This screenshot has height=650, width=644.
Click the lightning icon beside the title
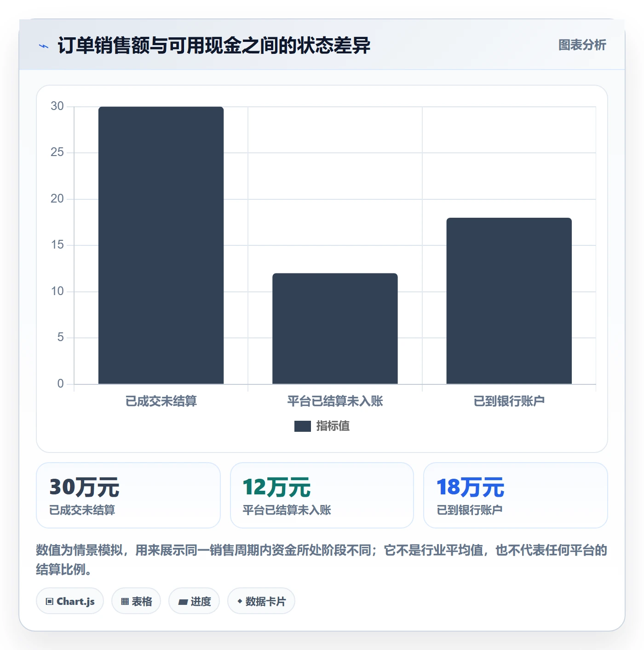[44, 46]
